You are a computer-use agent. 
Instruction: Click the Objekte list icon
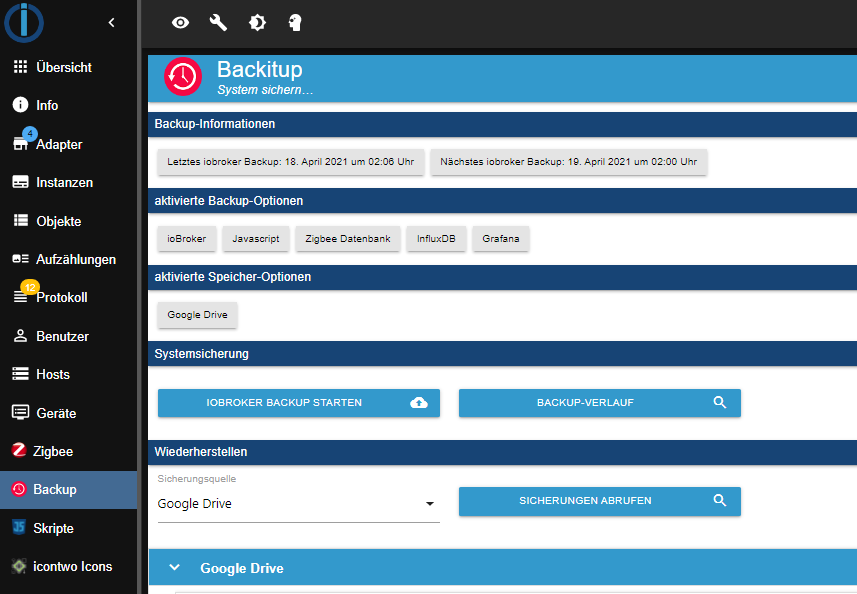(x=21, y=220)
